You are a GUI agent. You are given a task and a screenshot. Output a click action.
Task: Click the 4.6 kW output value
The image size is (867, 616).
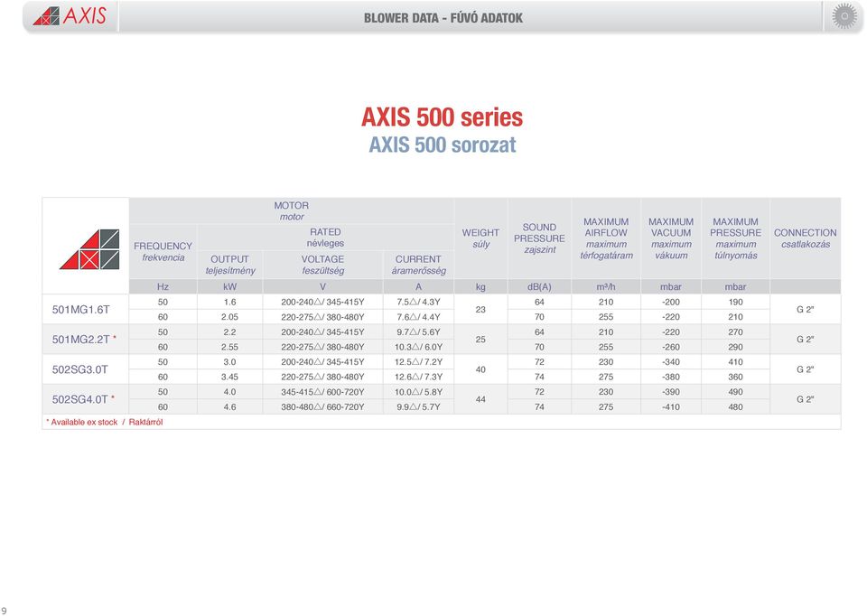click(230, 407)
